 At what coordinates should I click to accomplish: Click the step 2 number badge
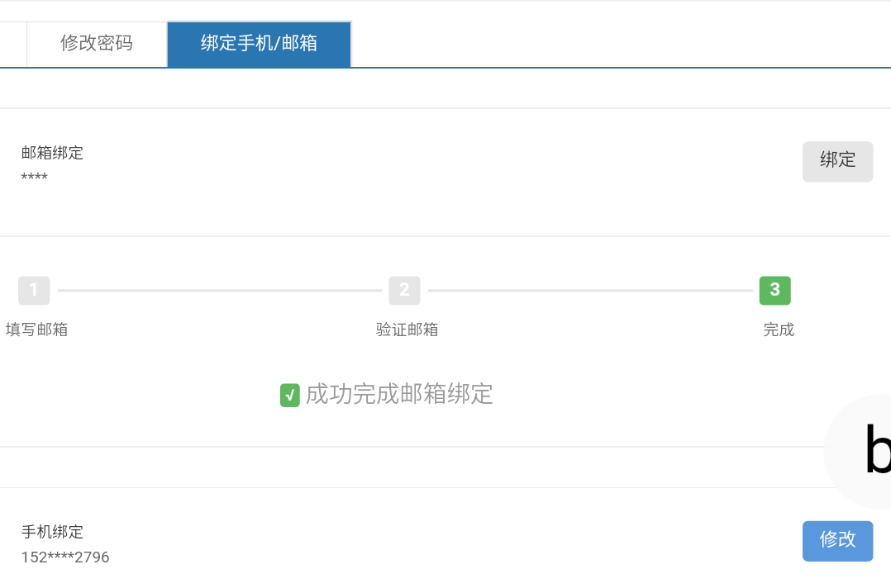tap(404, 290)
